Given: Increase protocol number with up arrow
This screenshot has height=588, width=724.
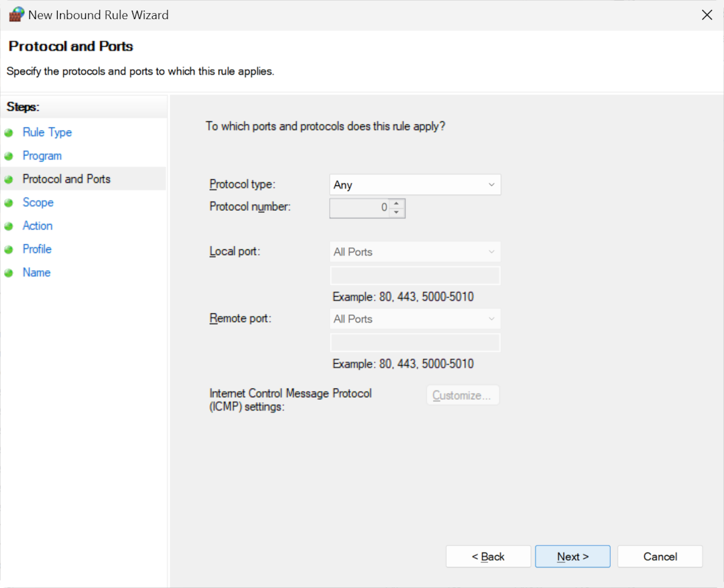Looking at the screenshot, I should 397,203.
